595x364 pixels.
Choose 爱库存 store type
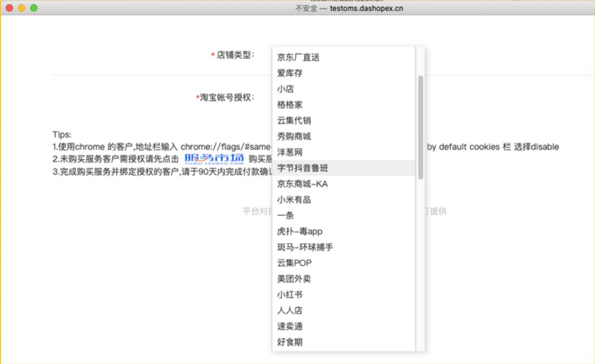click(x=343, y=73)
